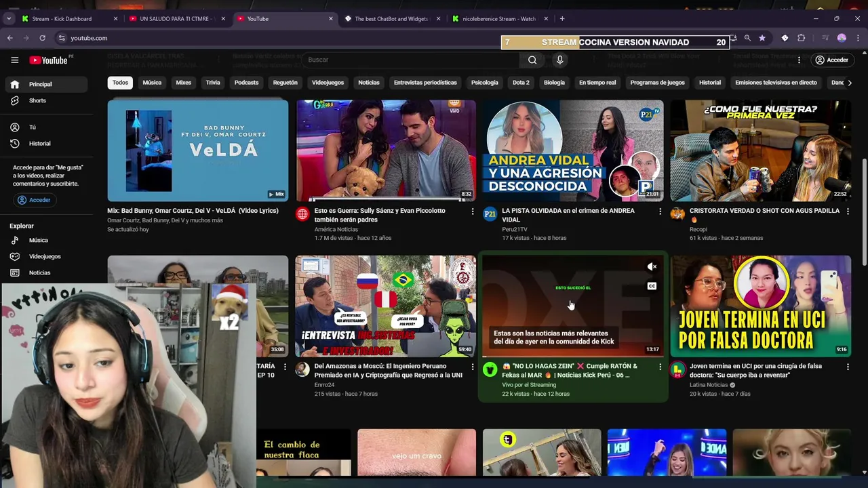This screenshot has height=488, width=868.
Task: Click Acceder button in header
Action: point(832,60)
